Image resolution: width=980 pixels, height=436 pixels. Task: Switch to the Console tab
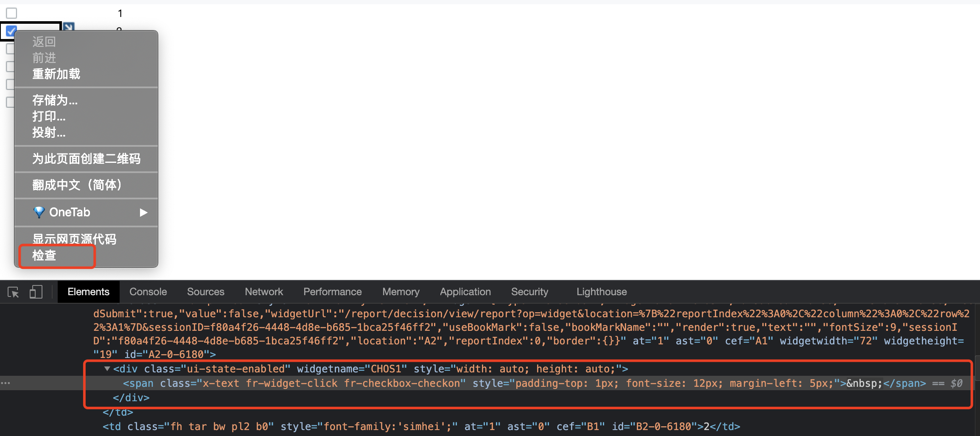pos(148,292)
